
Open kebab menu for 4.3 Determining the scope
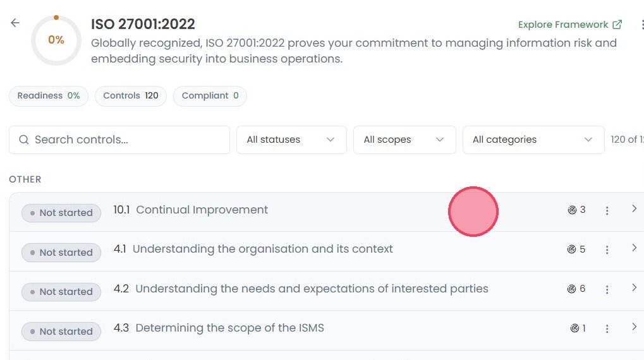pos(607,329)
